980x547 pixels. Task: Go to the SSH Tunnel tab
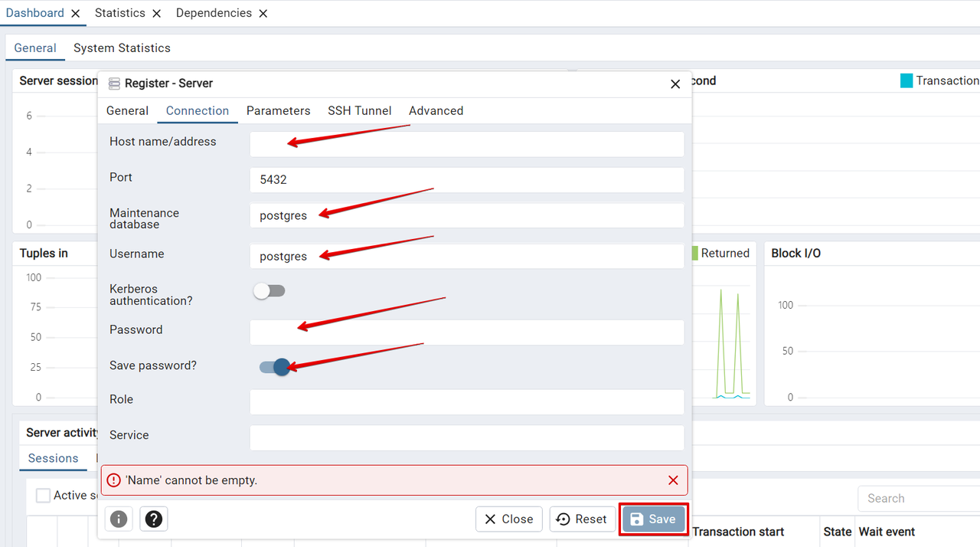click(360, 110)
